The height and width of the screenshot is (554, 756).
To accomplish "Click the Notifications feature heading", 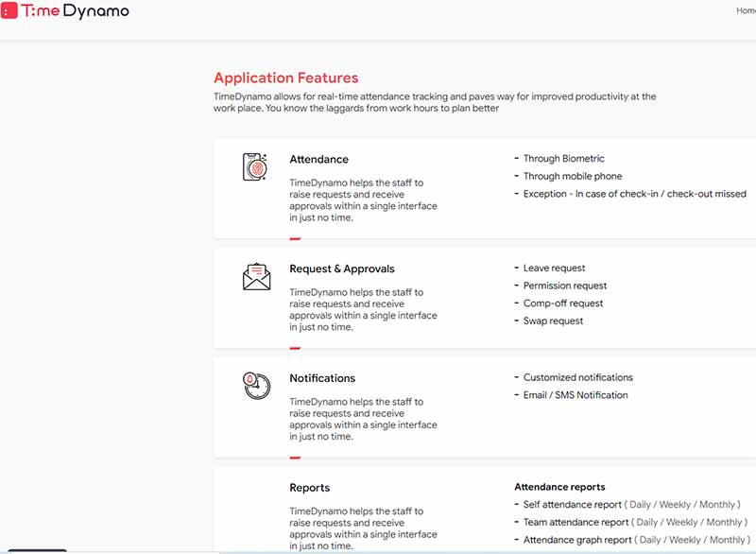I will tap(322, 378).
